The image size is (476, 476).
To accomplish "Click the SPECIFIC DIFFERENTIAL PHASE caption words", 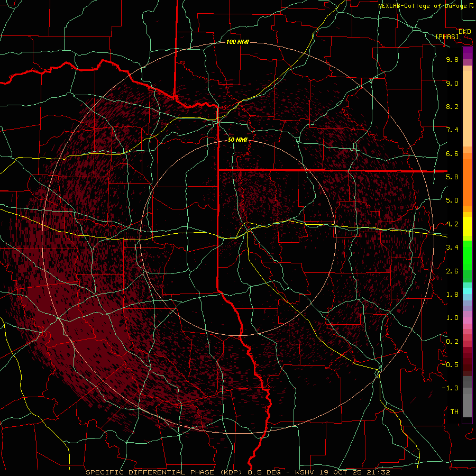I will [151, 472].
